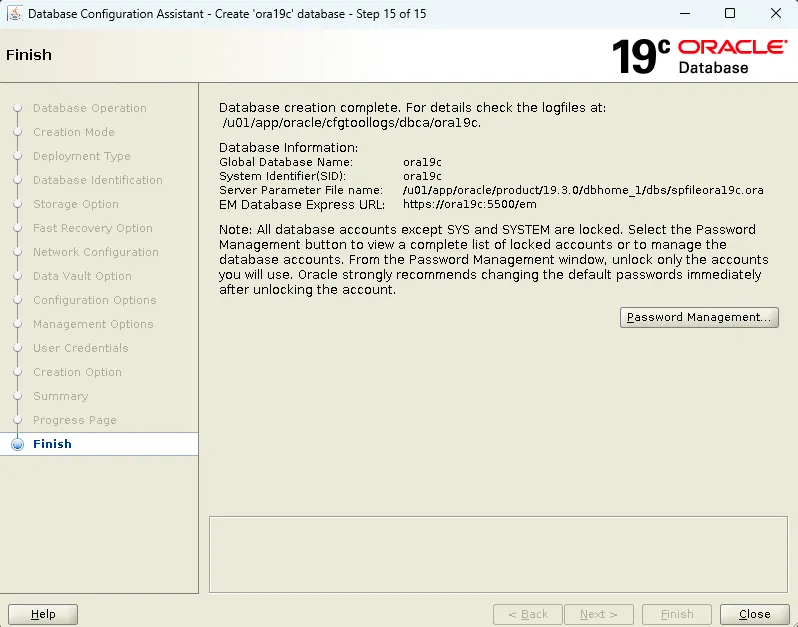Screen dimensions: 798x627
Task: Click the Global Database Name value ora19c
Action: pyautogui.click(x=422, y=162)
